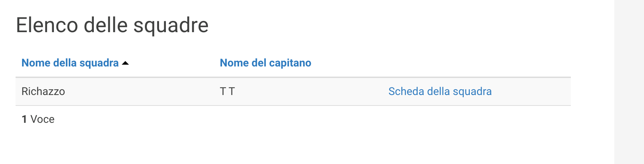Click the captain name T T cell

pyautogui.click(x=227, y=91)
